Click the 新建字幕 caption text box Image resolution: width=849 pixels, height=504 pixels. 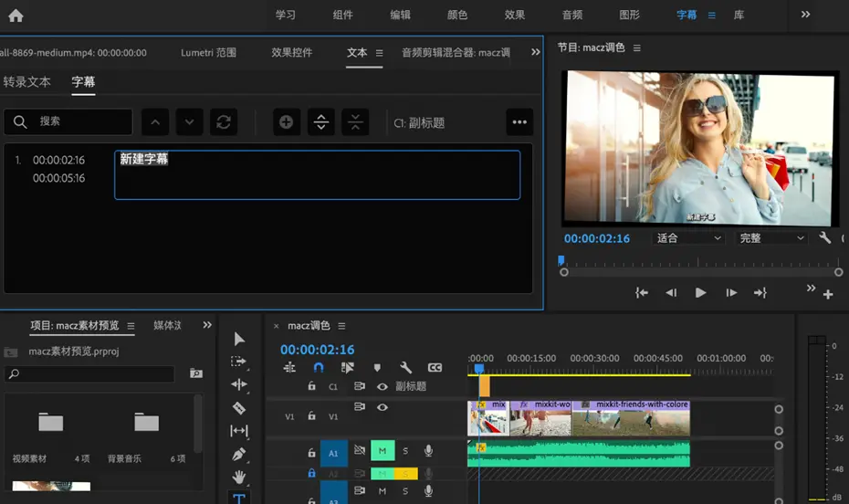(318, 175)
